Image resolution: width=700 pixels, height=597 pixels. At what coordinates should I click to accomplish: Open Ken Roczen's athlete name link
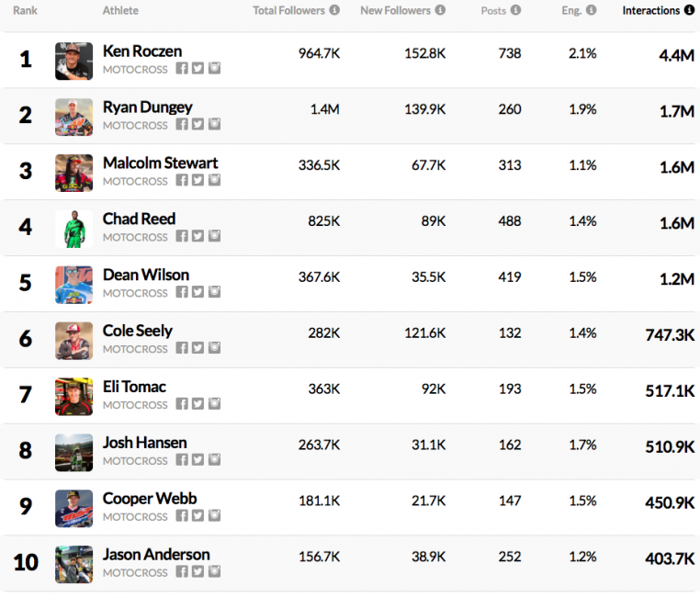click(x=142, y=51)
